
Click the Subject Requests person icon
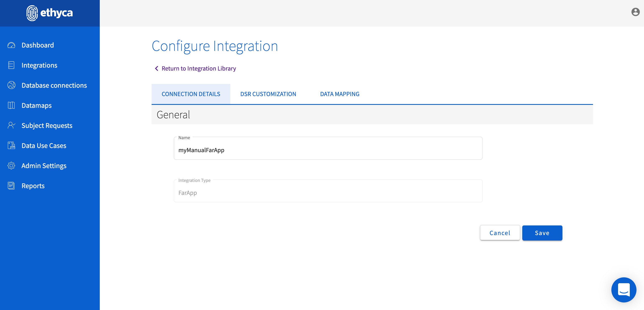(x=11, y=125)
